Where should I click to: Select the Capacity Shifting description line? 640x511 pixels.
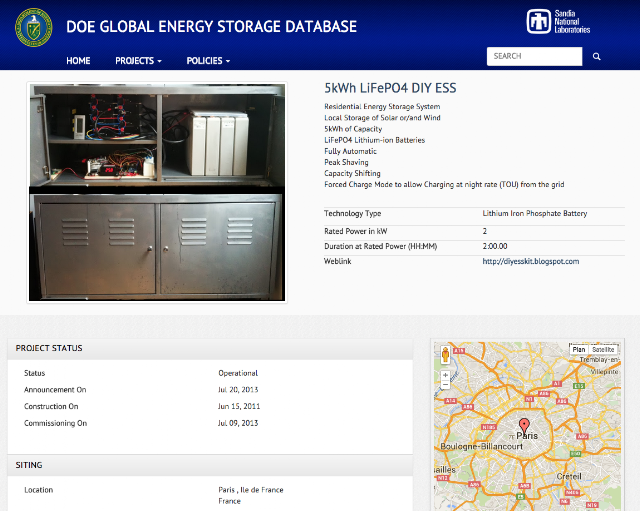pos(352,173)
